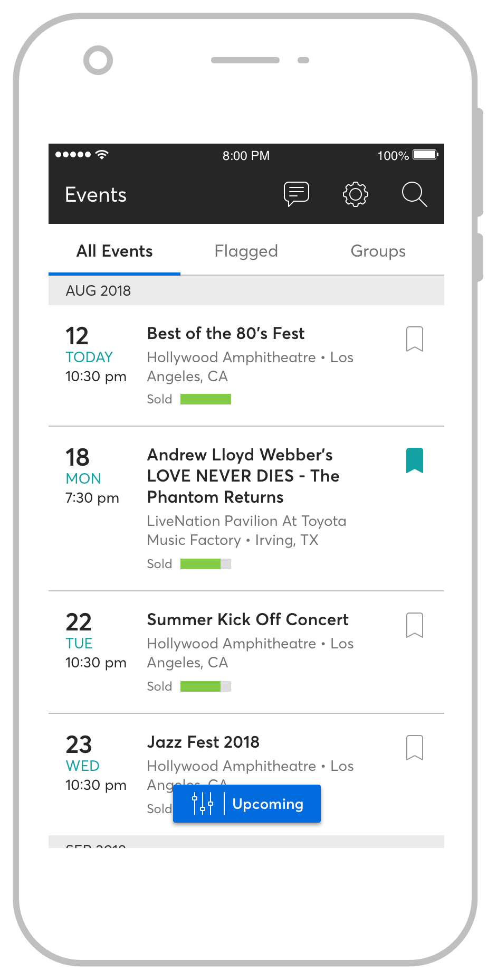Tap filter sliders icon on Upcoming button

point(203,804)
